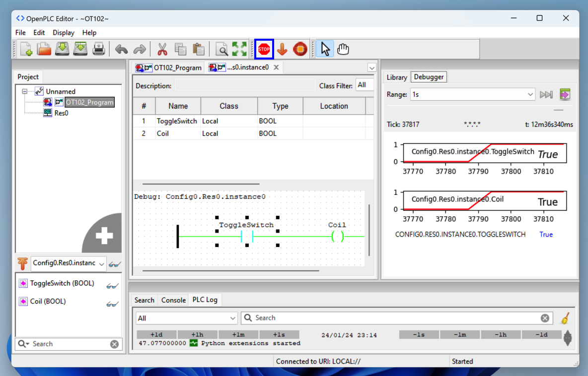Select Res0 in the project tree
Screen dimensions: 588x376
click(x=61, y=113)
